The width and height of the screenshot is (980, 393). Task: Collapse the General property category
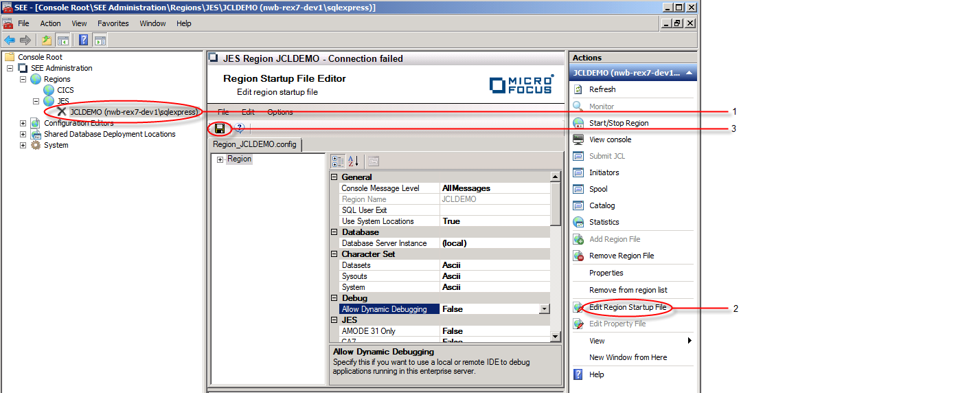coord(334,177)
